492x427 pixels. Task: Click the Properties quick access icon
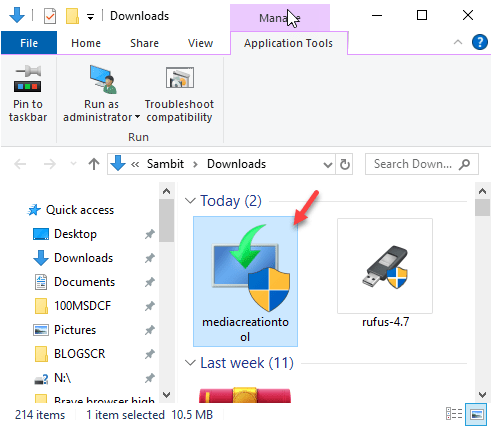[x=50, y=16]
